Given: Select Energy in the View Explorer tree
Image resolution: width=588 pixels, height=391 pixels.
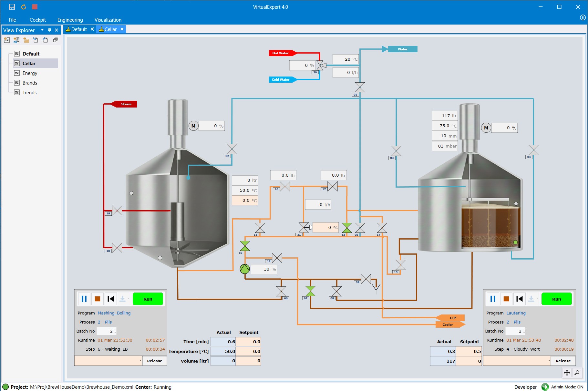Looking at the screenshot, I should pyautogui.click(x=30, y=73).
